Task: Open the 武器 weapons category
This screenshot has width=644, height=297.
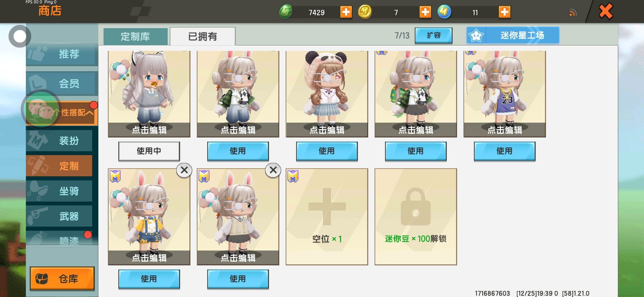Action: pos(59,216)
